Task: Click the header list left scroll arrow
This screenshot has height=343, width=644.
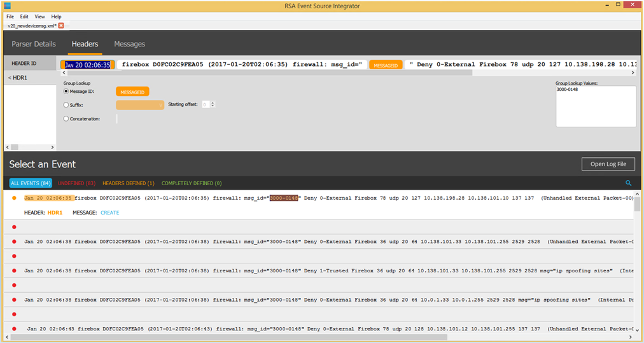Action: pos(7,147)
